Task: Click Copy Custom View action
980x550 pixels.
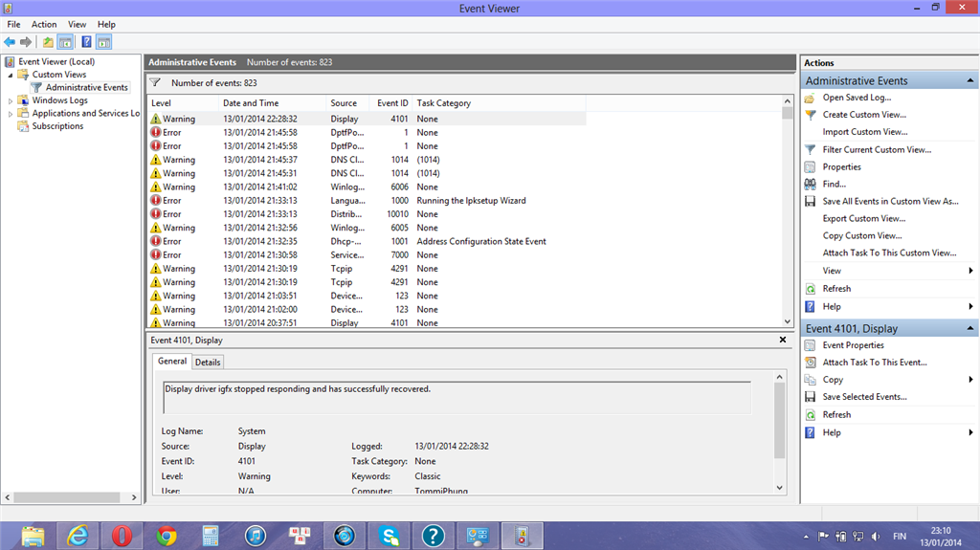Action: click(x=862, y=235)
